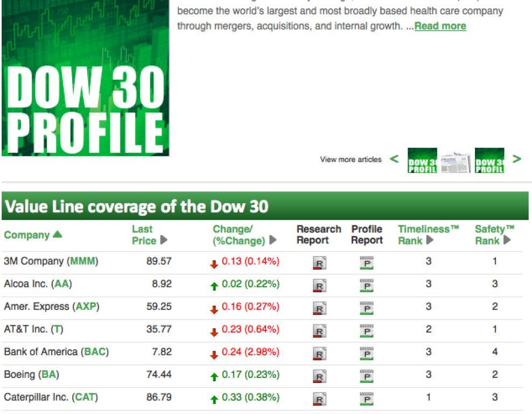
Task: Go to previous articles with left arrow
Action: [x=394, y=159]
